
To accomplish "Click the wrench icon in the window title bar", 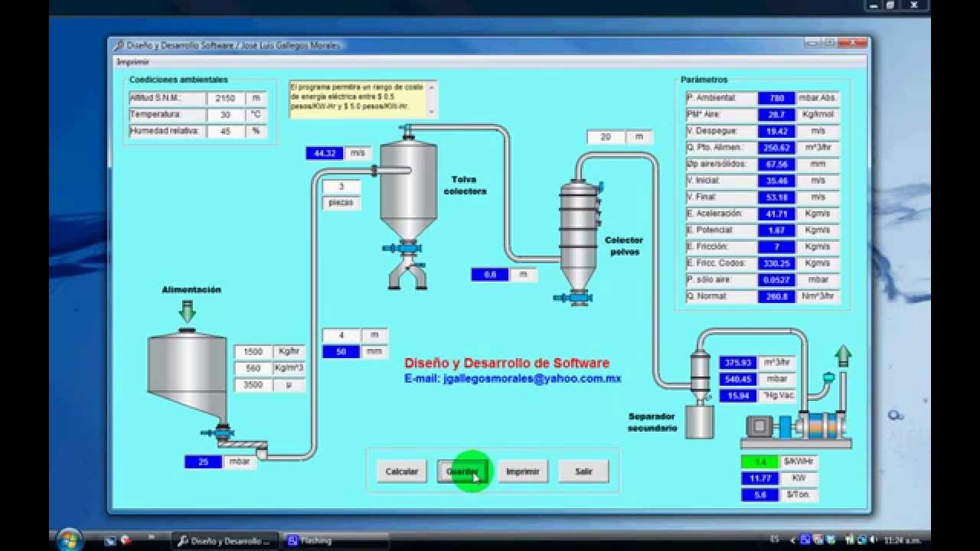I will [118, 45].
